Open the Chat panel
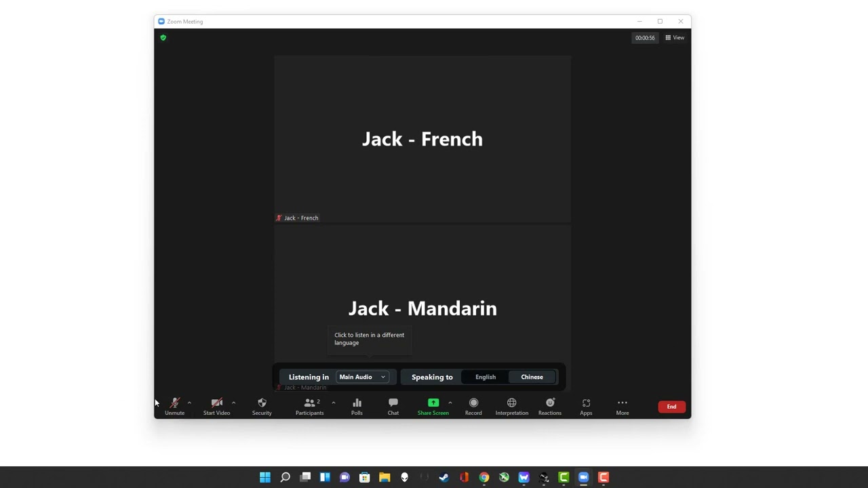Screen dimensions: 868x488 (x=393, y=406)
